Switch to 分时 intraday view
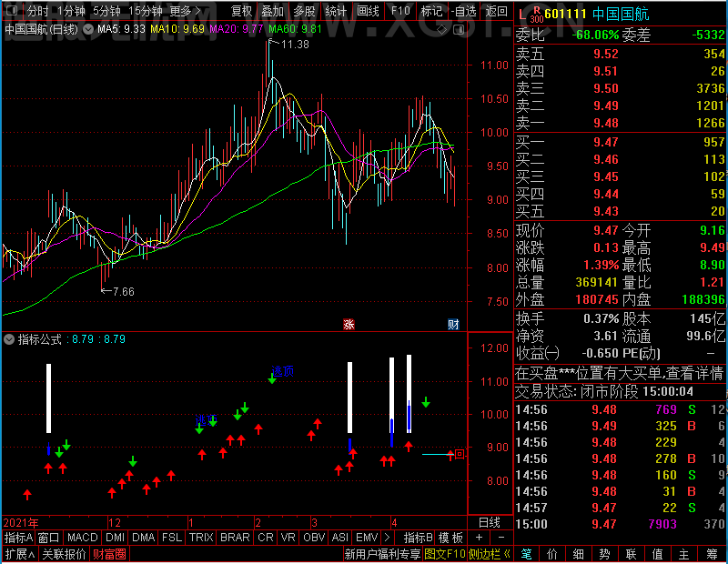Image resolution: width=728 pixels, height=564 pixels. 38,11
